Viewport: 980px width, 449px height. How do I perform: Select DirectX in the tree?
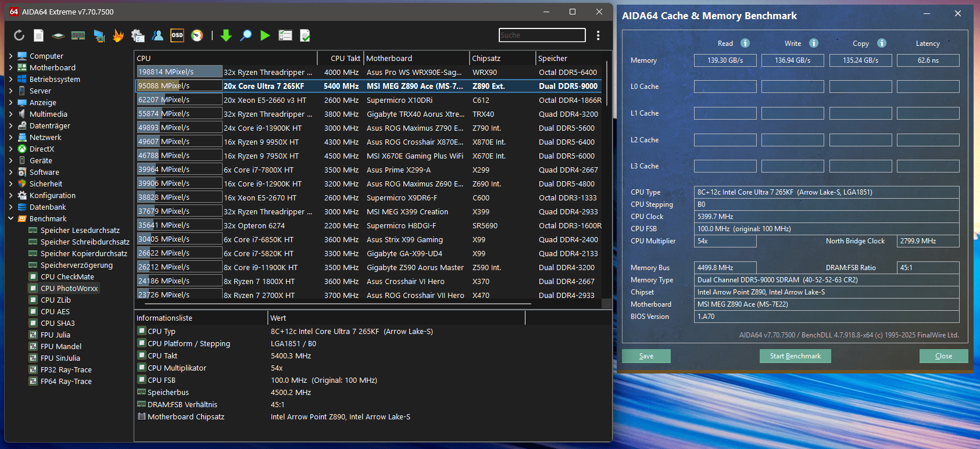click(42, 149)
